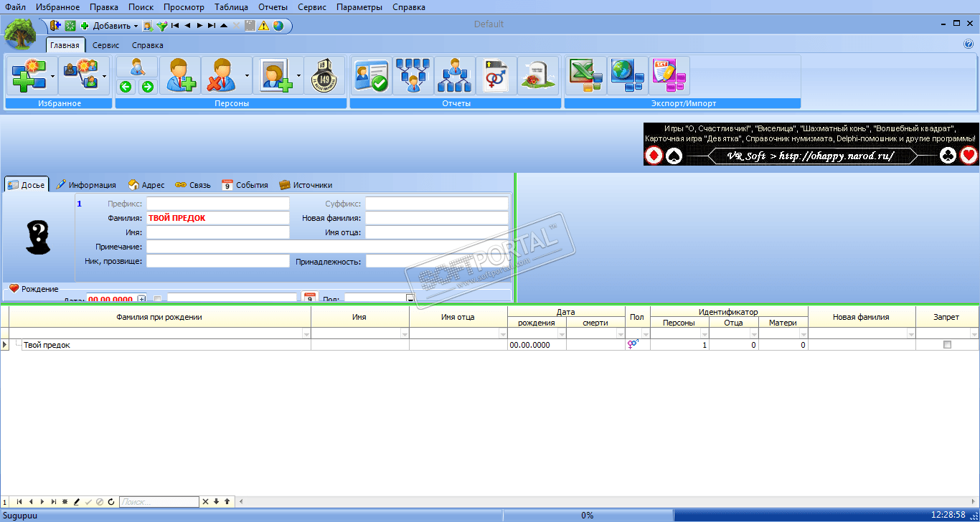
Task: Open the Таблица menu
Action: pos(231,7)
